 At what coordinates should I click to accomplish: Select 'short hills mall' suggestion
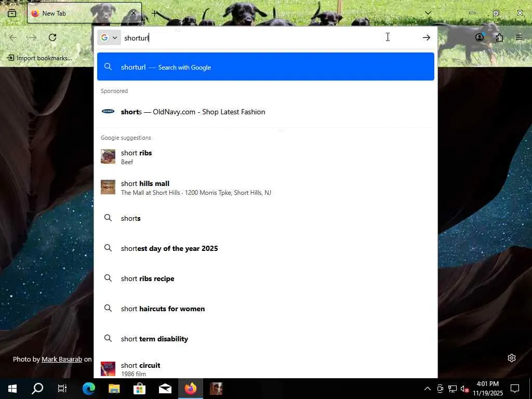265,187
